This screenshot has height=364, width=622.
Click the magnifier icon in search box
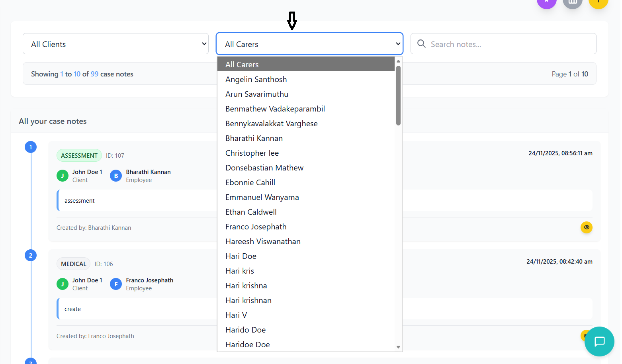tap(421, 44)
